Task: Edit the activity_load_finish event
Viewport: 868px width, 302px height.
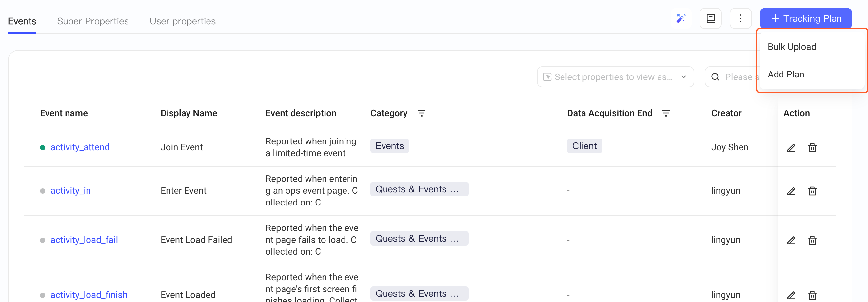Action: point(791,295)
